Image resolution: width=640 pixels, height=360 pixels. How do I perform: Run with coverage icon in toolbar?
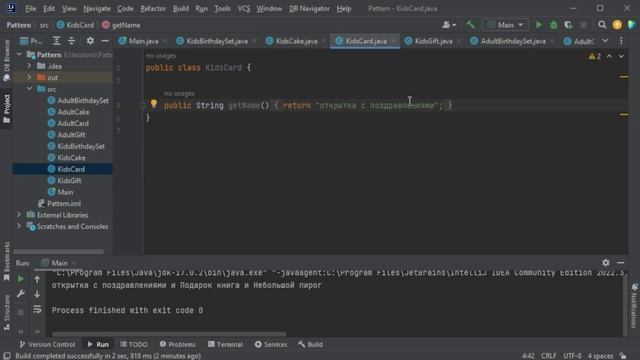[568, 25]
